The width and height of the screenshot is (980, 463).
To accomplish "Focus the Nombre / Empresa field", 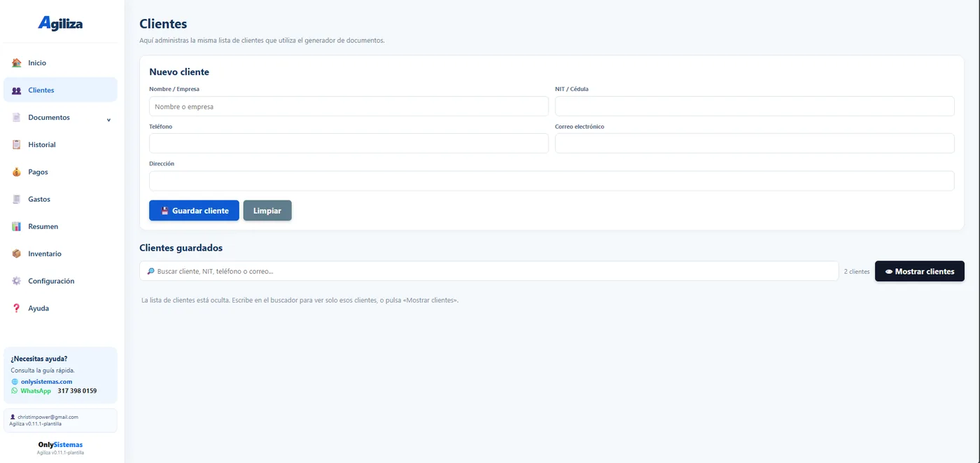I will point(349,106).
